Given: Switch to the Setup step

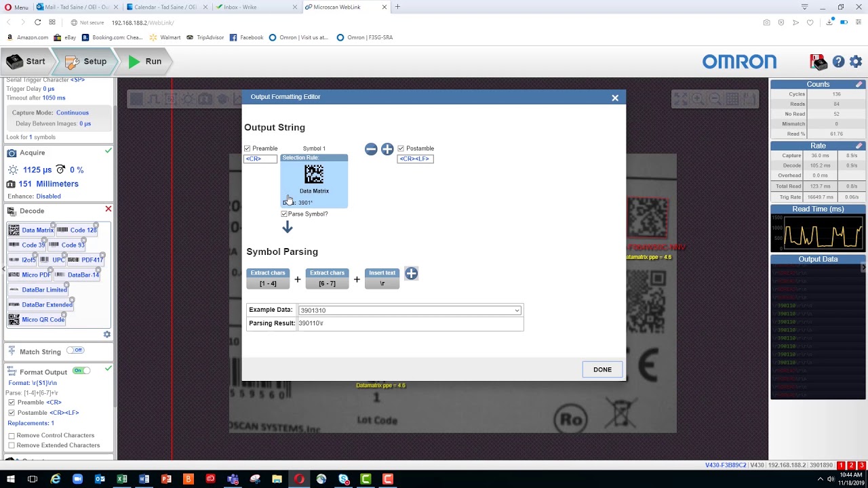Looking at the screenshot, I should pyautogui.click(x=86, y=61).
